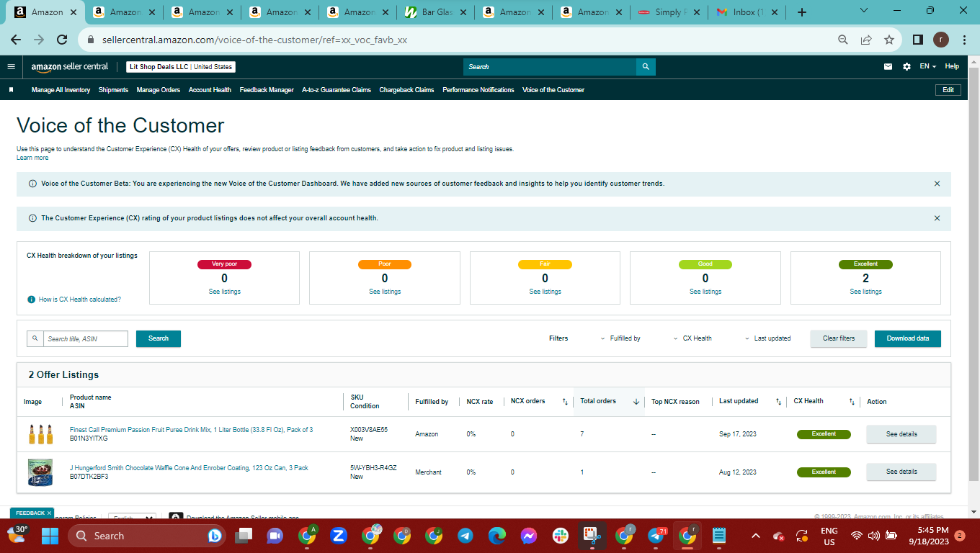Click the sort arrows on the Last updated column header

tap(778, 402)
